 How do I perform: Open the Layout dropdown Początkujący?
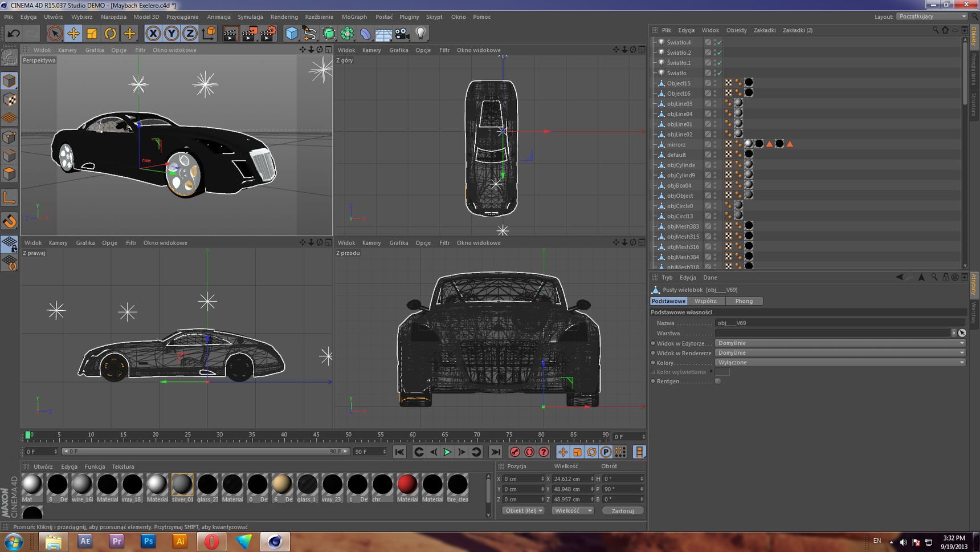click(932, 17)
